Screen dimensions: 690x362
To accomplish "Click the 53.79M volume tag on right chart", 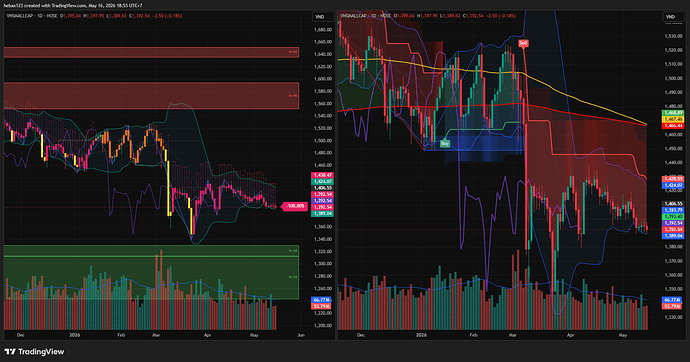I will click(673, 306).
